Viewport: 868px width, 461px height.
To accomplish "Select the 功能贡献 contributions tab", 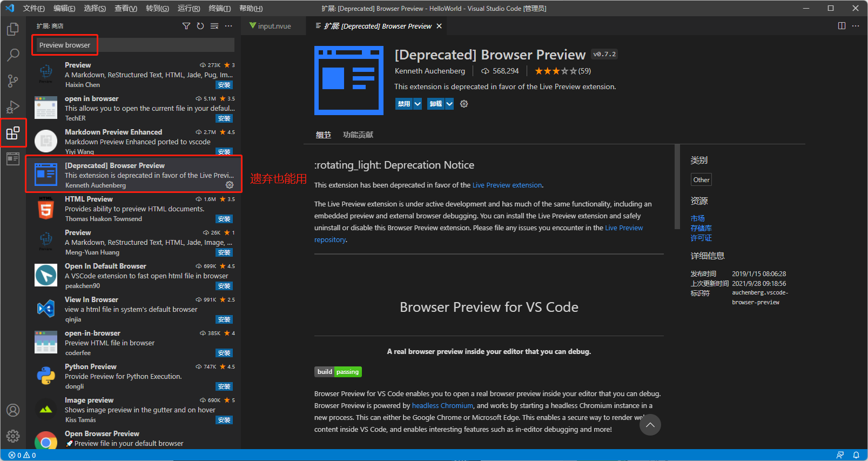I will pyautogui.click(x=358, y=135).
